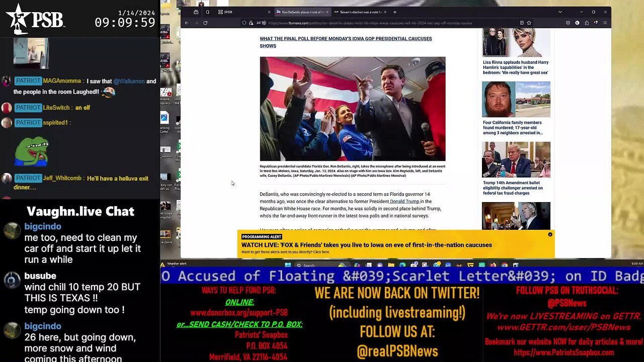Image resolution: width=644 pixels, height=362 pixels.
Task: Click Lisa Rinna story thumbnail
Action: (516, 42)
